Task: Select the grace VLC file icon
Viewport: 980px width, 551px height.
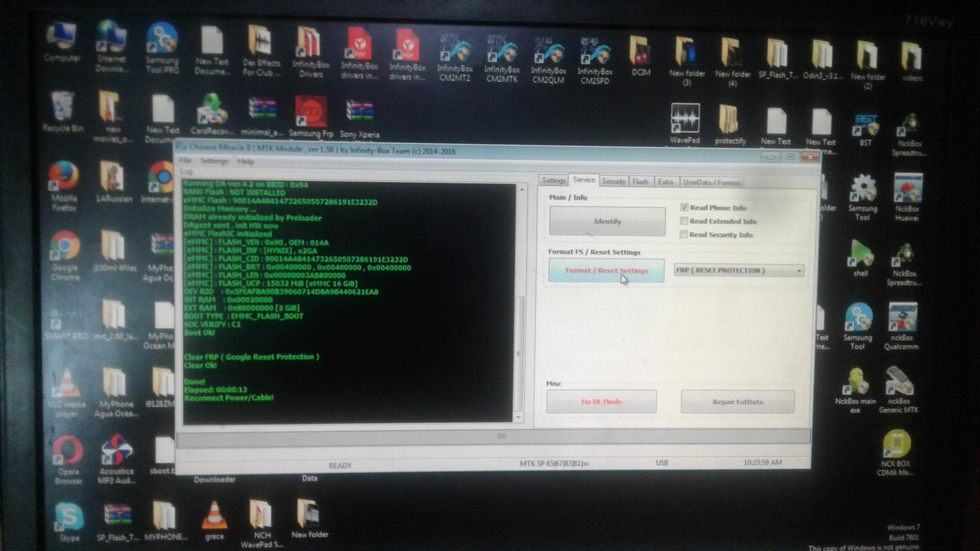Action: [x=214, y=520]
